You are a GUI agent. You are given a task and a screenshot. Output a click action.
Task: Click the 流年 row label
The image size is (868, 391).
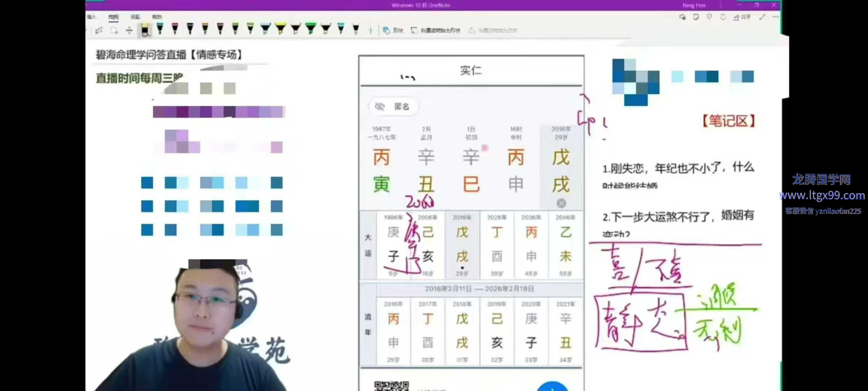(368, 324)
